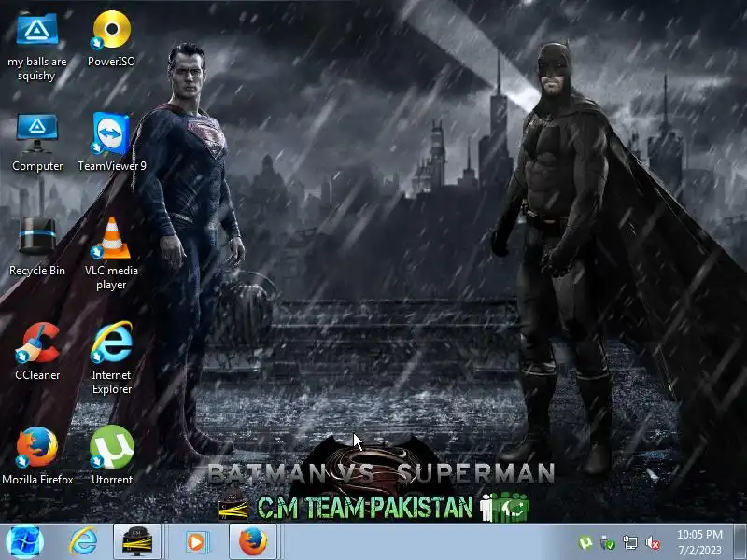747x560 pixels.
Task: Open the clock showing 10:05 PM
Action: [x=699, y=534]
